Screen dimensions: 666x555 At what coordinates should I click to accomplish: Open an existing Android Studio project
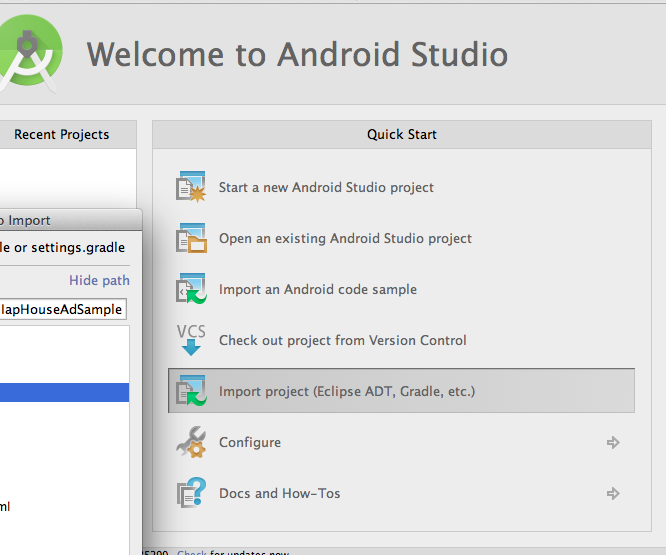[345, 238]
